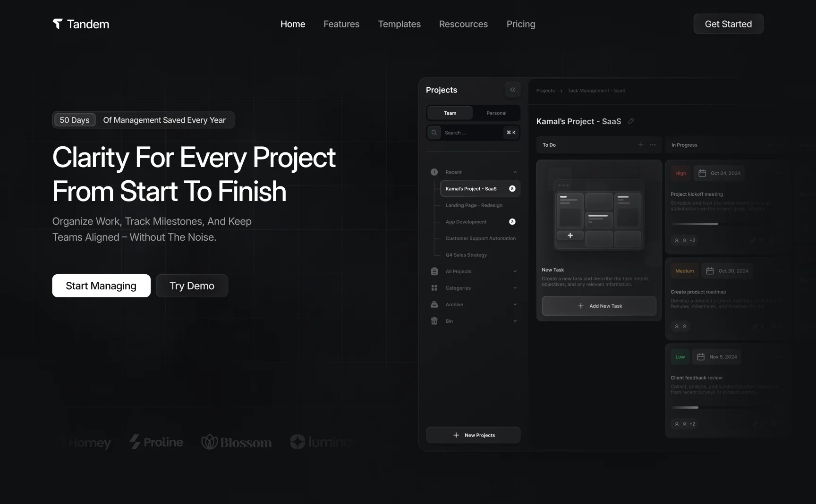Click the project Search input field
816x504 pixels.
coord(473,133)
